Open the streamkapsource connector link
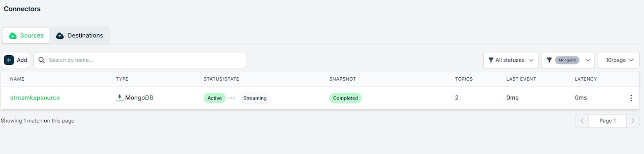The image size is (644, 154). (35, 98)
